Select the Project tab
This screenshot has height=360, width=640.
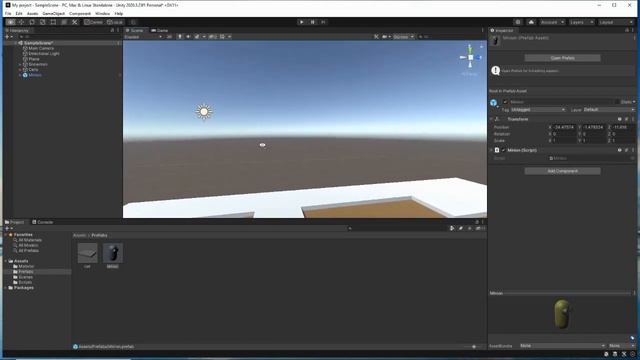[15, 222]
